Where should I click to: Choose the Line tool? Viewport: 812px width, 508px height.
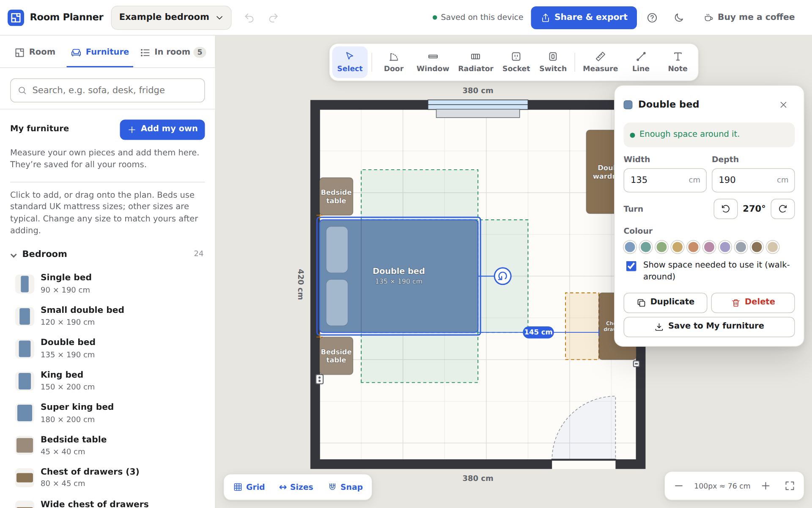point(641,62)
